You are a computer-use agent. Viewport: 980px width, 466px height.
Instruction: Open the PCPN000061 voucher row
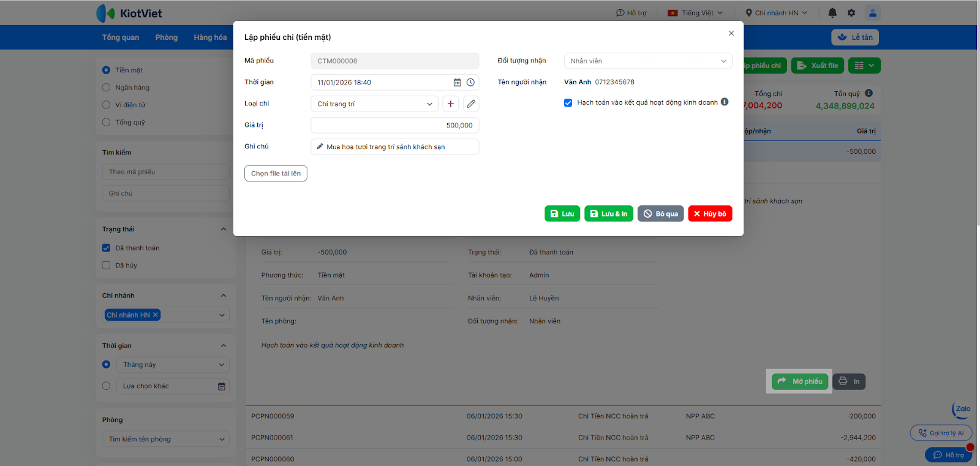pyautogui.click(x=563, y=438)
